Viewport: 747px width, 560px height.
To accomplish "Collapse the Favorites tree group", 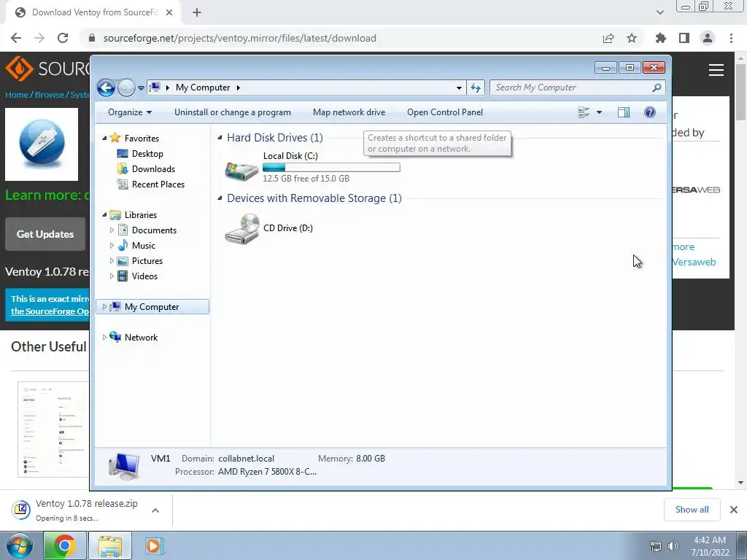I will tap(104, 138).
